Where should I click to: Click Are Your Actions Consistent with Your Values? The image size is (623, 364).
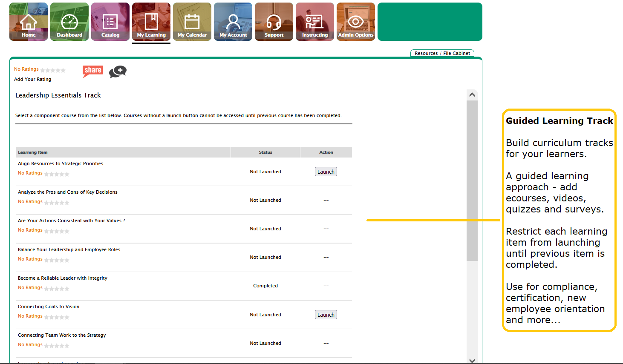tap(72, 221)
